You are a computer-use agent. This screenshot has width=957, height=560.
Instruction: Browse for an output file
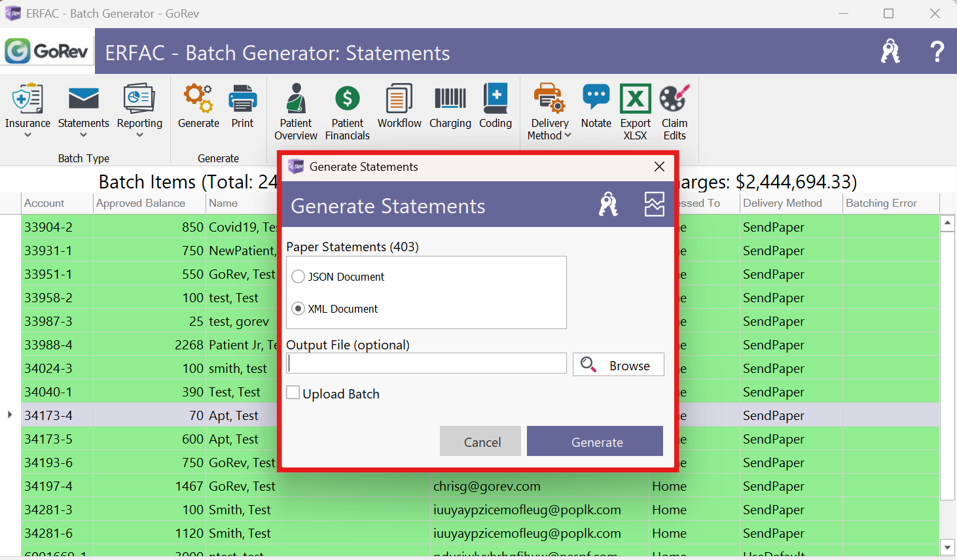click(x=619, y=365)
